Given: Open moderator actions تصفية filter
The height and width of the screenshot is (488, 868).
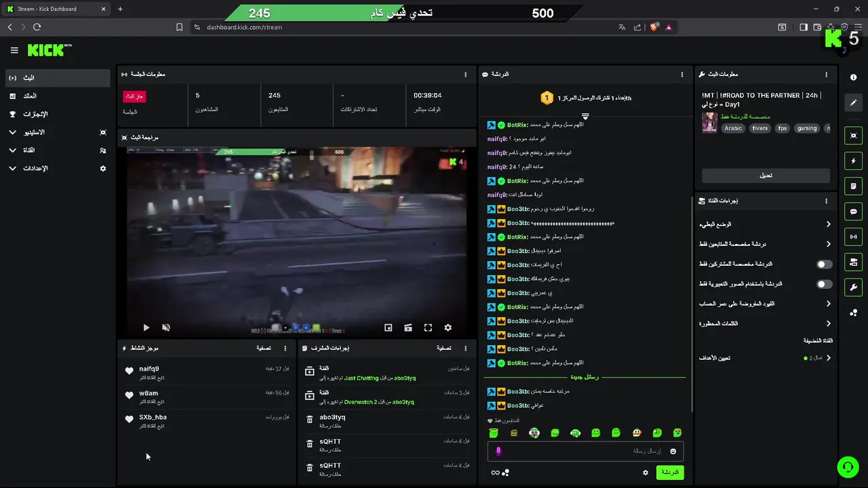Looking at the screenshot, I should (443, 348).
